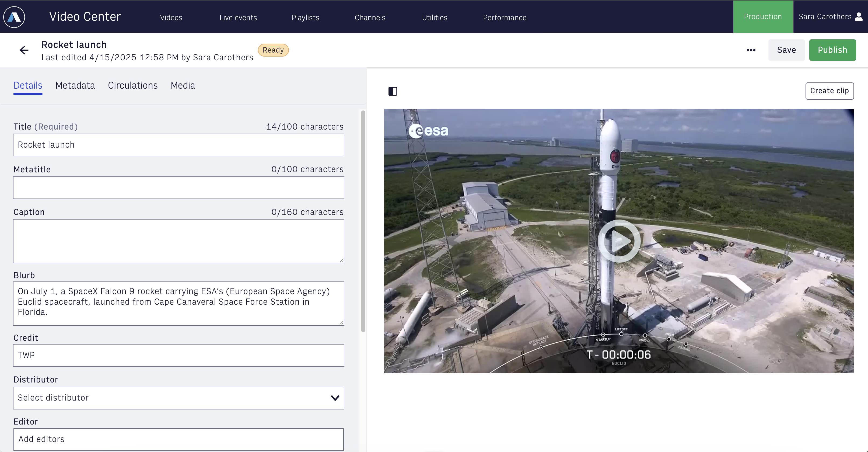This screenshot has height=452, width=868.
Task: Open the Circulations tab
Action: [133, 86]
